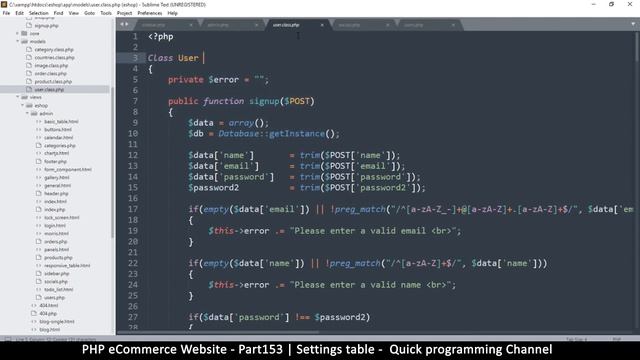Click the file icon beside category.class.php
Image resolution: width=640 pixels, height=360 pixels.
[29, 49]
